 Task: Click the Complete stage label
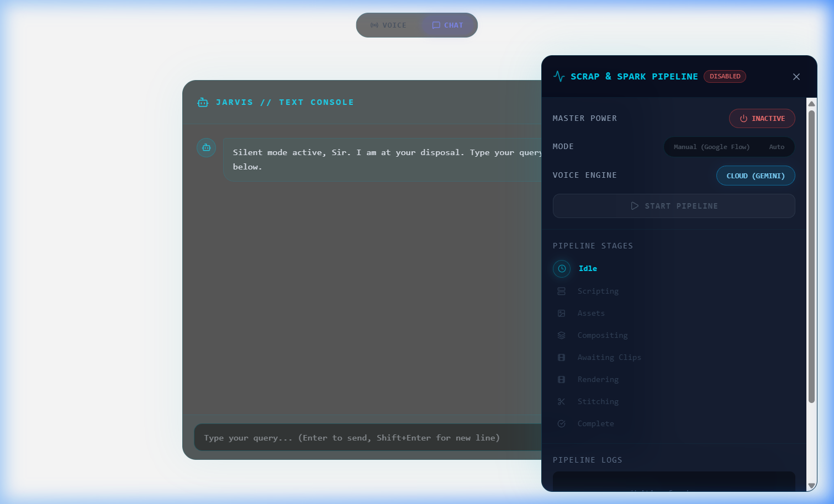[x=596, y=423]
